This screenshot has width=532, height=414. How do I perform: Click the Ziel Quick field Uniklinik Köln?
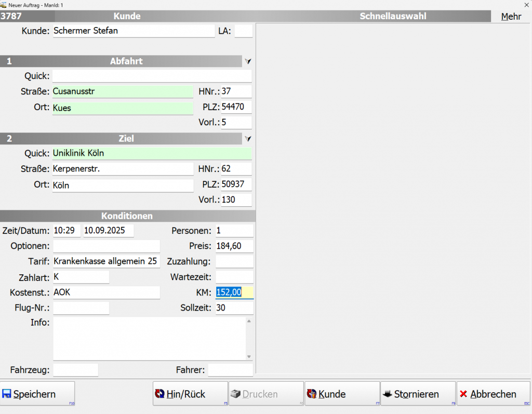152,153
